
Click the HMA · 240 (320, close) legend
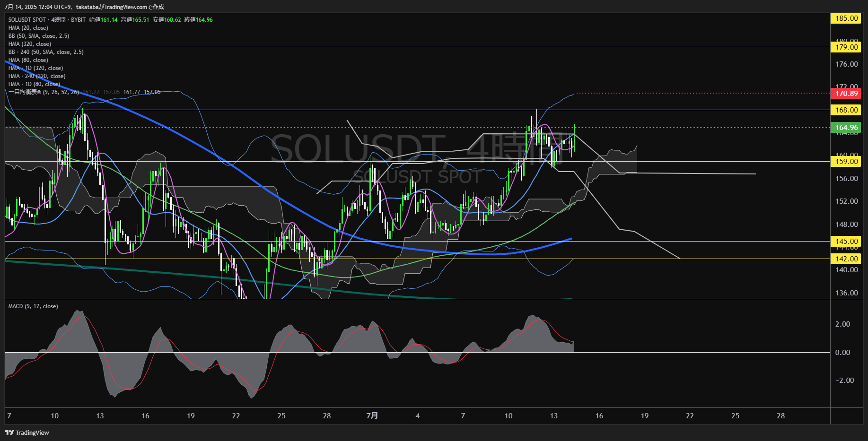37,76
